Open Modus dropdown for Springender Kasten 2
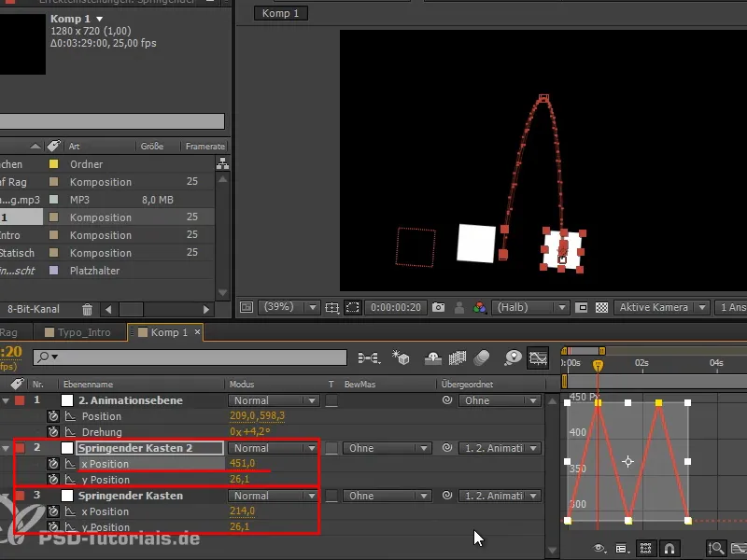The width and height of the screenshot is (747, 560). click(x=274, y=448)
